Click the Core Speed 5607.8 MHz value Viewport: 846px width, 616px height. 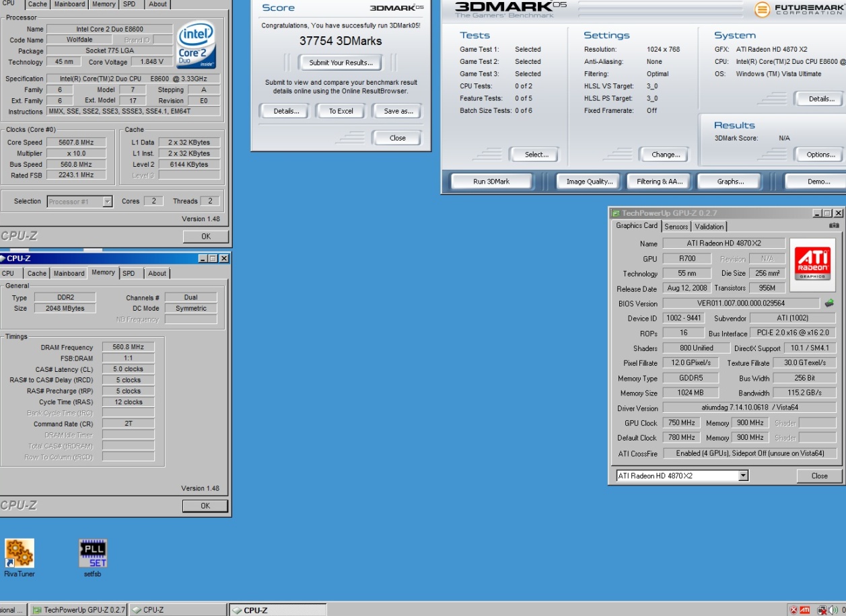tap(75, 143)
